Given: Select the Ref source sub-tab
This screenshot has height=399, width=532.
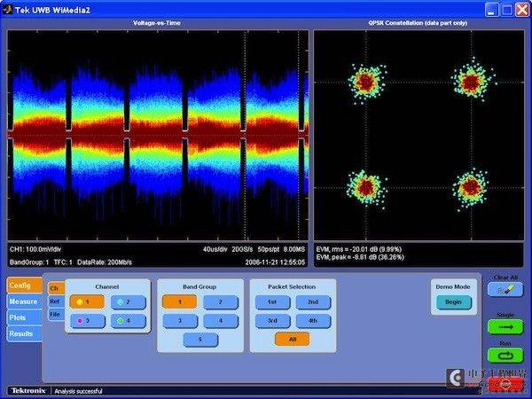Looking at the screenshot, I should point(56,301).
